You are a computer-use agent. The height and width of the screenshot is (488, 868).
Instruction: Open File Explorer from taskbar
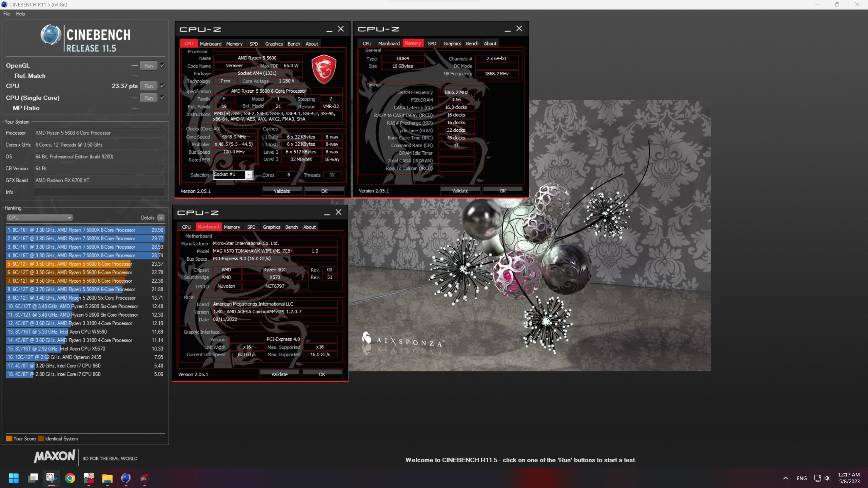[x=107, y=478]
